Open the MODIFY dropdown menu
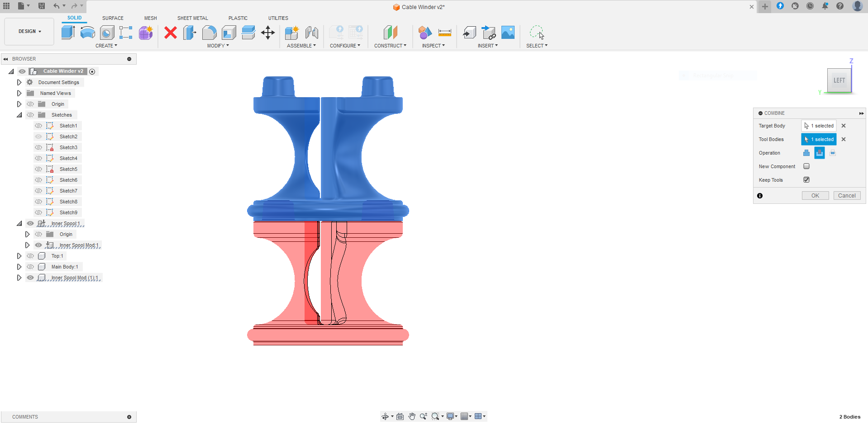Image resolution: width=868 pixels, height=424 pixels. 218,46
